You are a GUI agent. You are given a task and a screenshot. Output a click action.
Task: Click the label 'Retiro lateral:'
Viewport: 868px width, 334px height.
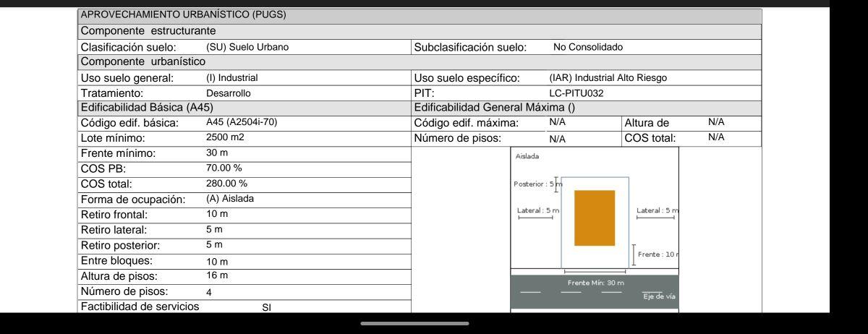(x=114, y=230)
